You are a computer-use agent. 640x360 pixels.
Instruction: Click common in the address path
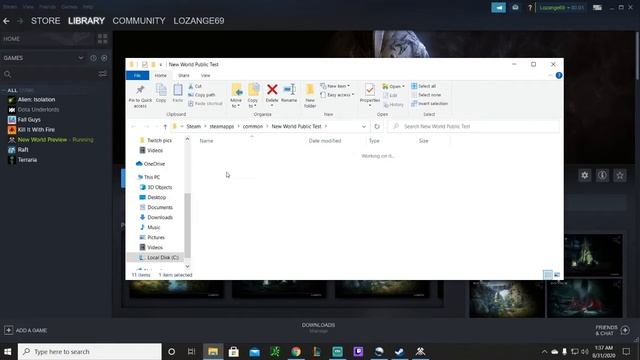(253, 127)
